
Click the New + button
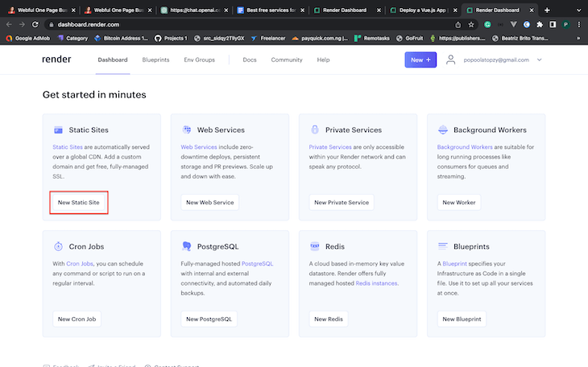(x=420, y=60)
